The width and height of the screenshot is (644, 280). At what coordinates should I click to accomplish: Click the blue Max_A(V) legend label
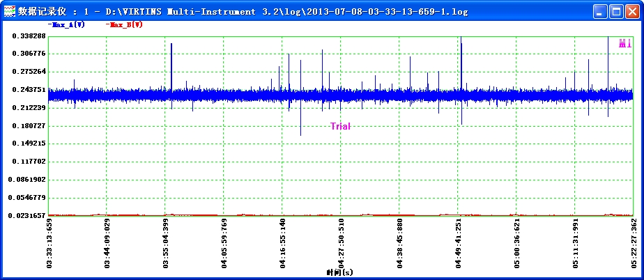point(66,24)
